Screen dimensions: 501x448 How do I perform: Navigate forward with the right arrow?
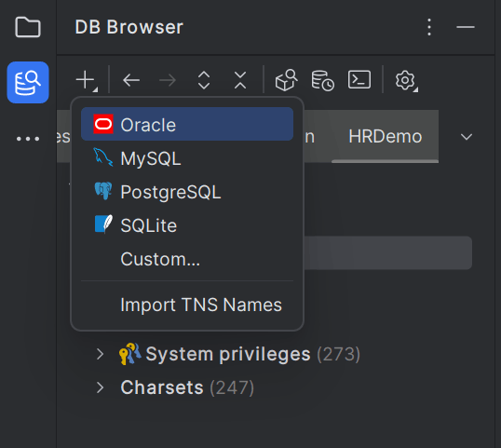click(x=168, y=80)
